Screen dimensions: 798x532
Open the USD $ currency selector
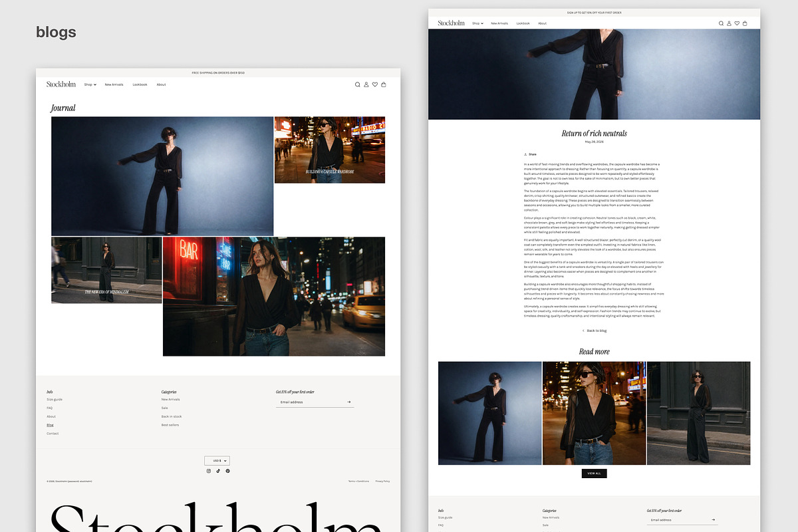pyautogui.click(x=217, y=460)
